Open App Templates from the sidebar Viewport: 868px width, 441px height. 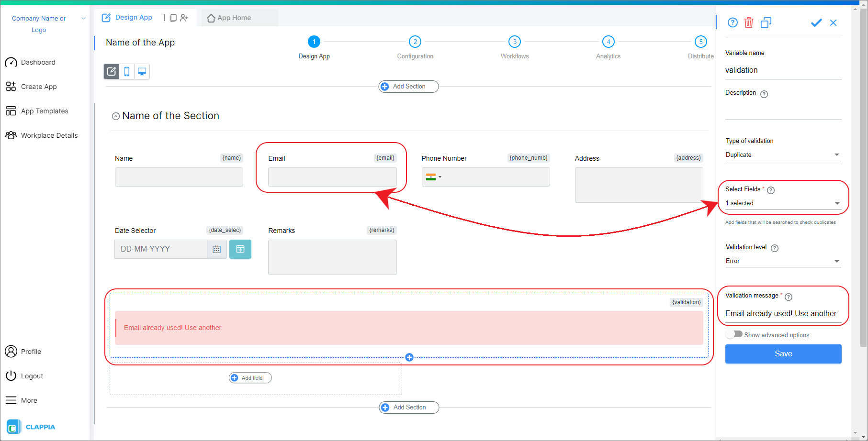pyautogui.click(x=44, y=110)
